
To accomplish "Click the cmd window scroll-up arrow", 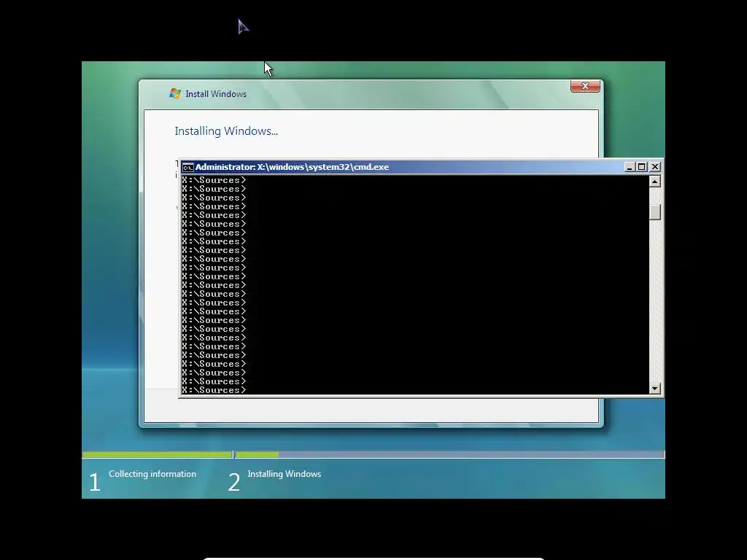I will pyautogui.click(x=655, y=182).
